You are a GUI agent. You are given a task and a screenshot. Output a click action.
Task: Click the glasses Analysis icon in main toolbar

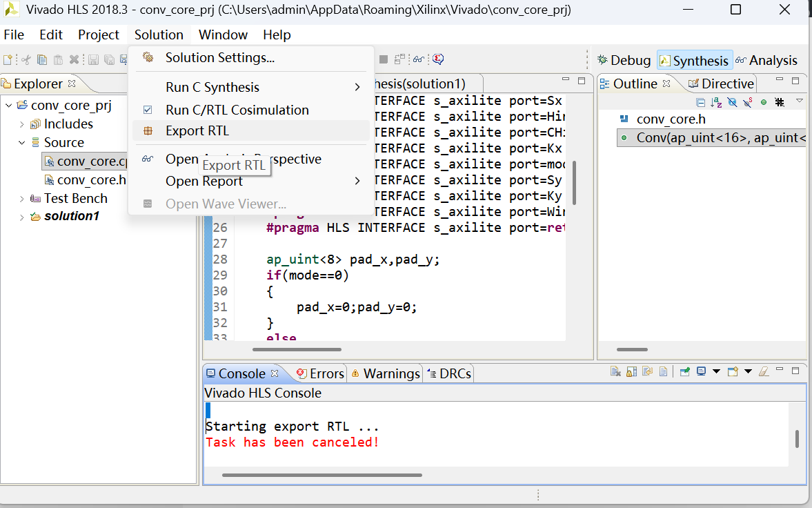(x=419, y=59)
